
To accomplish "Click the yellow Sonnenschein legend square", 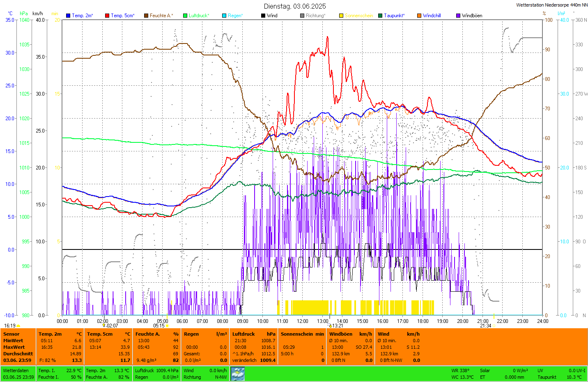I will point(341,16).
